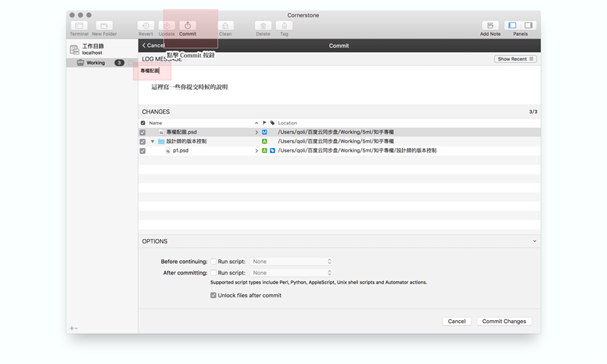Open the After committing script dropdown

[x=292, y=272]
